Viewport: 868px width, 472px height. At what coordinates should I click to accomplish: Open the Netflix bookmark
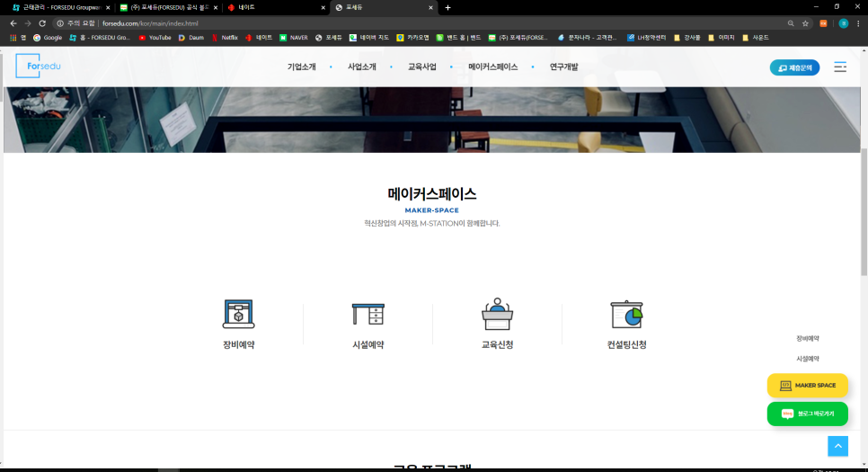click(225, 38)
